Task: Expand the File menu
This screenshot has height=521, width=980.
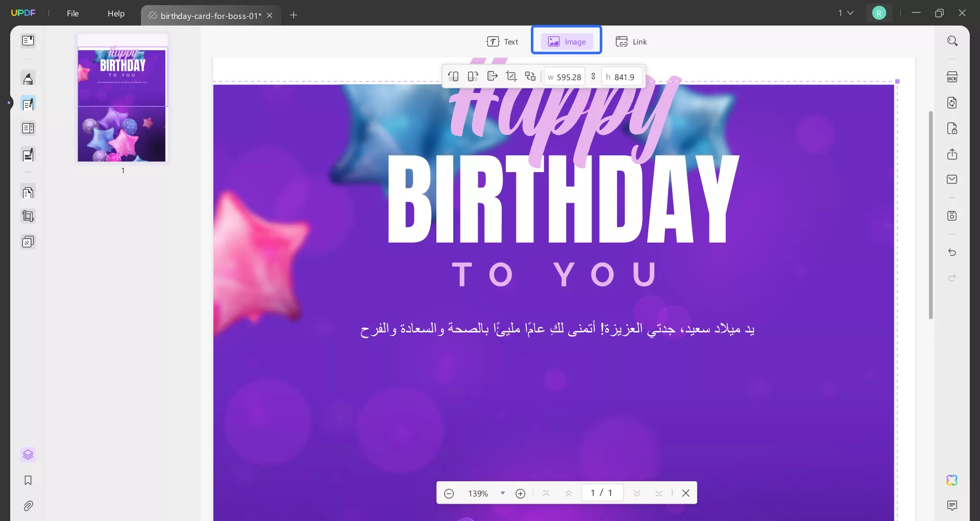Action: [73, 13]
